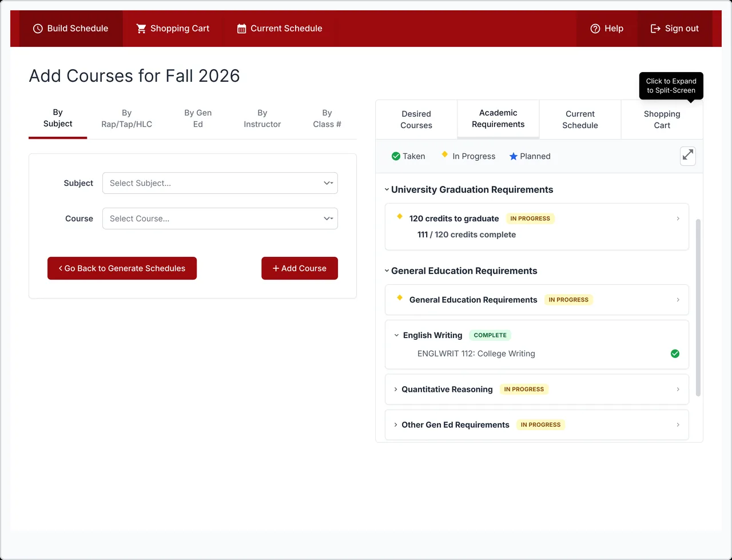Viewport: 732px width, 560px height.
Task: Open arrow on General Education Requirements card
Action: 678,300
